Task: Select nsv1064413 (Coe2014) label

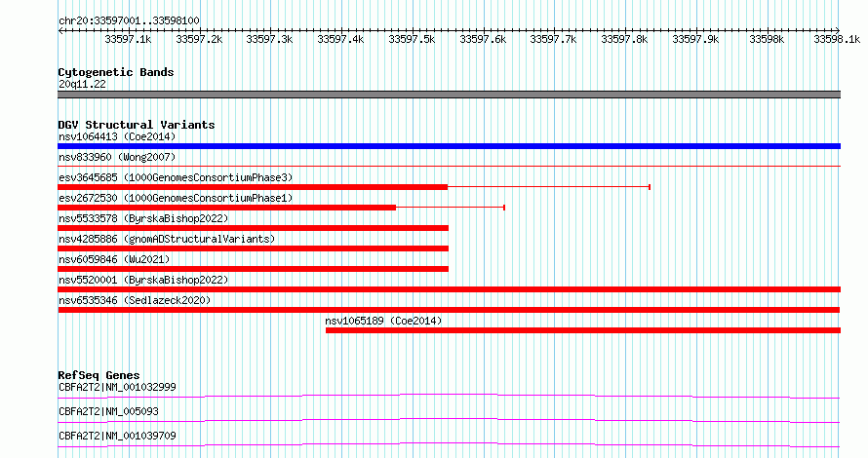Action: [x=117, y=136]
